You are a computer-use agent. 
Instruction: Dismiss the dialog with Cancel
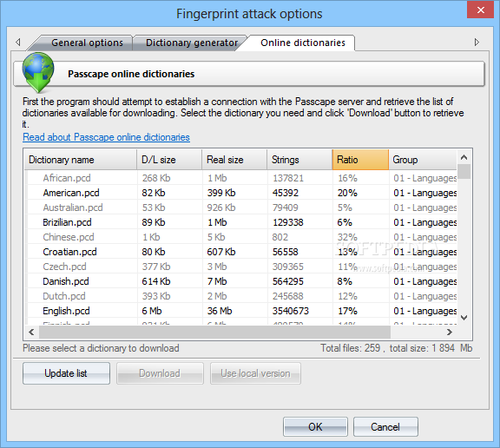[385, 426]
